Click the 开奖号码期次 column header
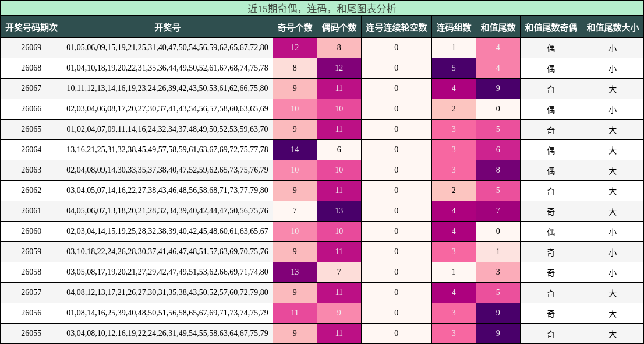This screenshot has height=344, width=644. (x=32, y=26)
